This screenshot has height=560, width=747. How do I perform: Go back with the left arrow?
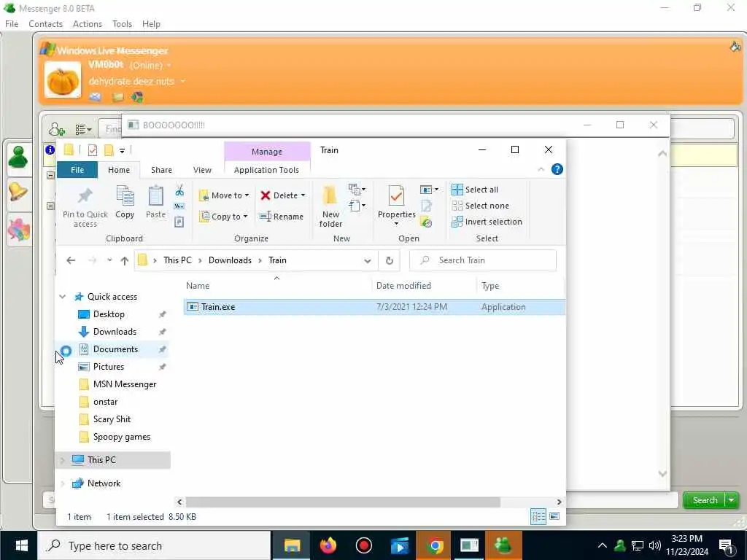(71, 260)
